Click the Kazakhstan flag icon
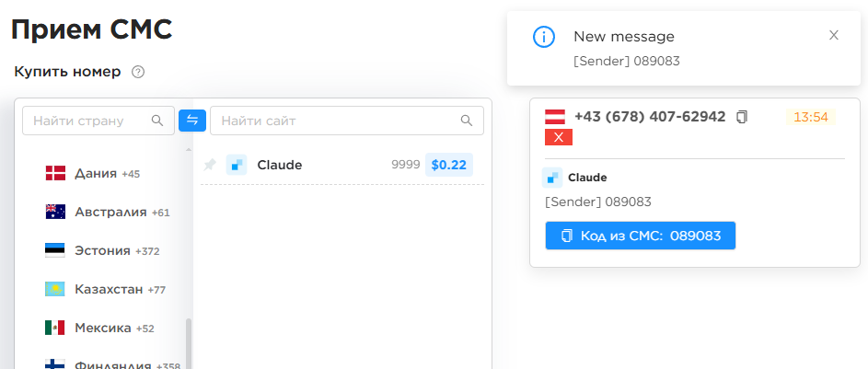This screenshot has width=868, height=369. pyautogui.click(x=55, y=289)
